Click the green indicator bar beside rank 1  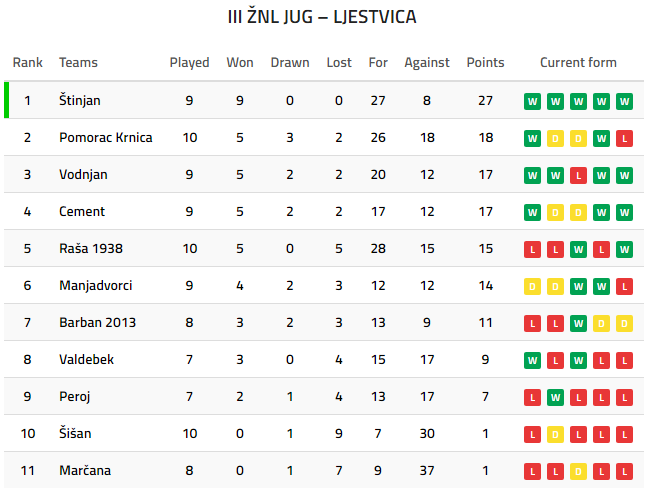pos(6,101)
